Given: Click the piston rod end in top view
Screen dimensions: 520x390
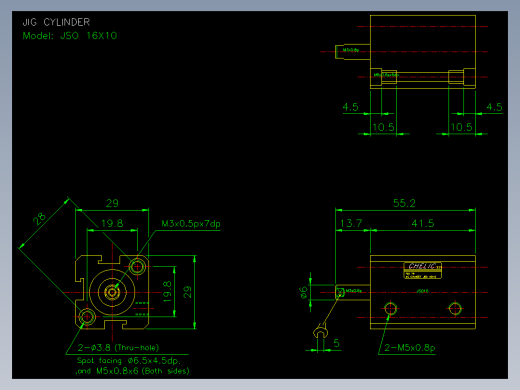Looking at the screenshot, I should coord(352,52).
